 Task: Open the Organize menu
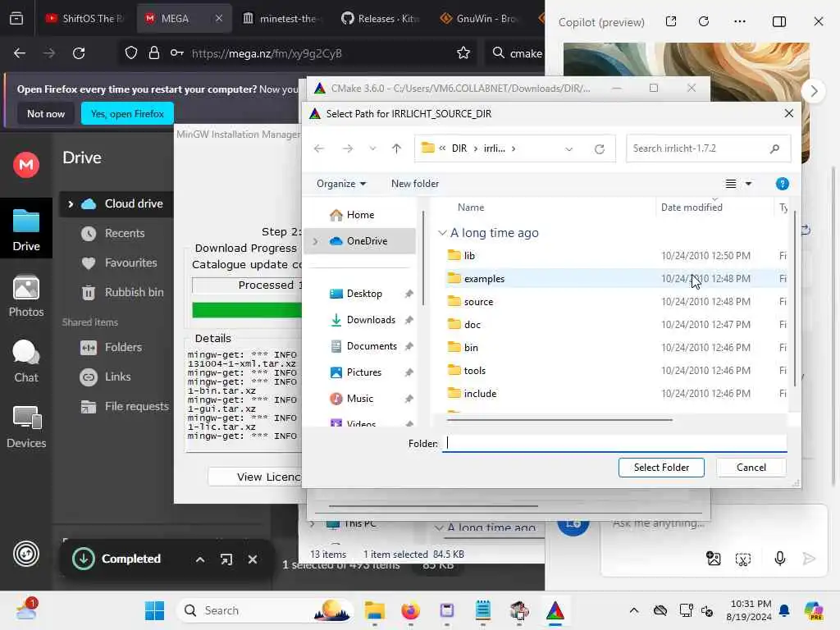pos(341,184)
